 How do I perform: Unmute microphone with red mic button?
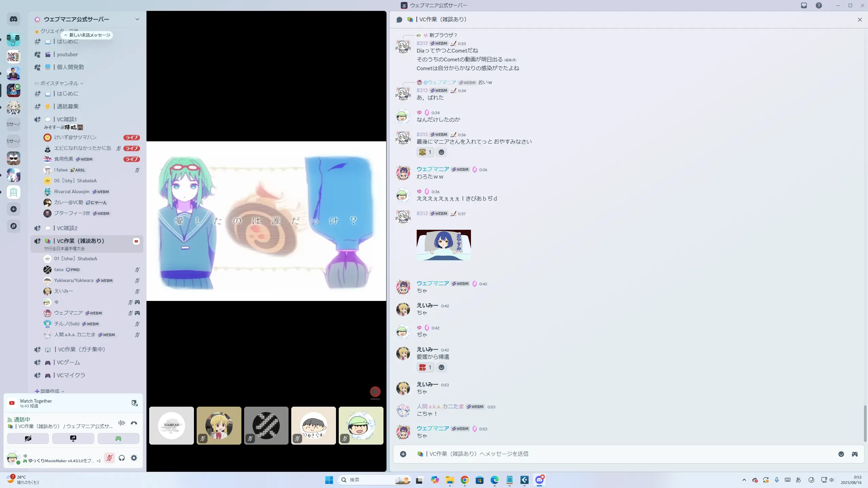coord(109,458)
